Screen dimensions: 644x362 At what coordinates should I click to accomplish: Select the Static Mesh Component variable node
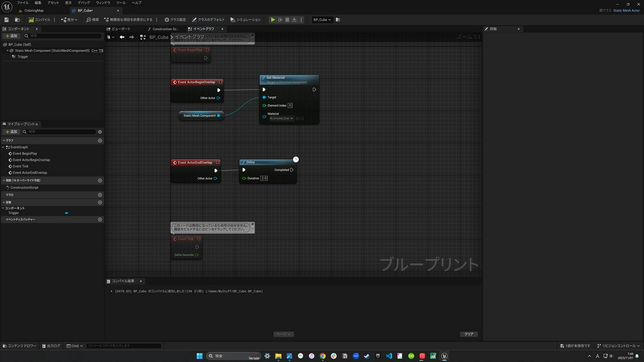click(201, 115)
